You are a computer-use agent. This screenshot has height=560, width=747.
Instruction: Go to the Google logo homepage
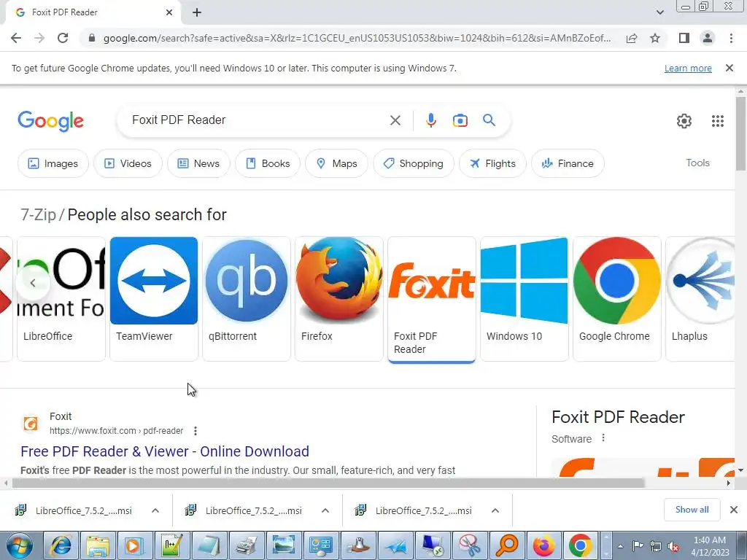click(50, 121)
